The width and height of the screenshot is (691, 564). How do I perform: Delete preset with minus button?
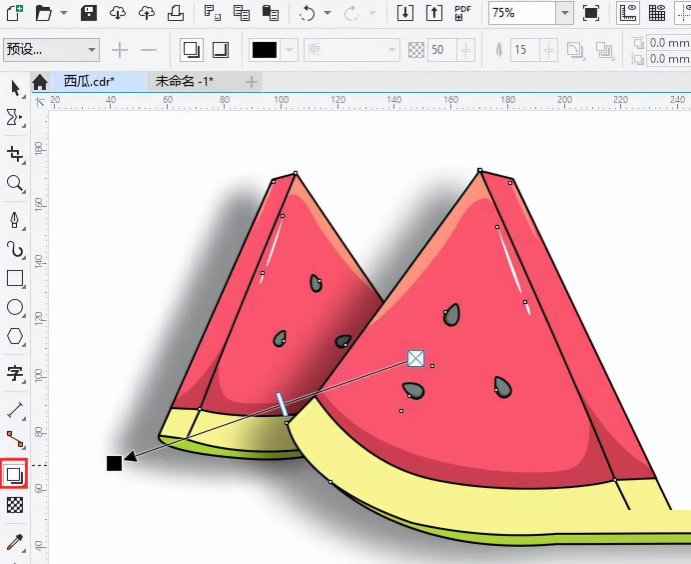click(x=149, y=50)
